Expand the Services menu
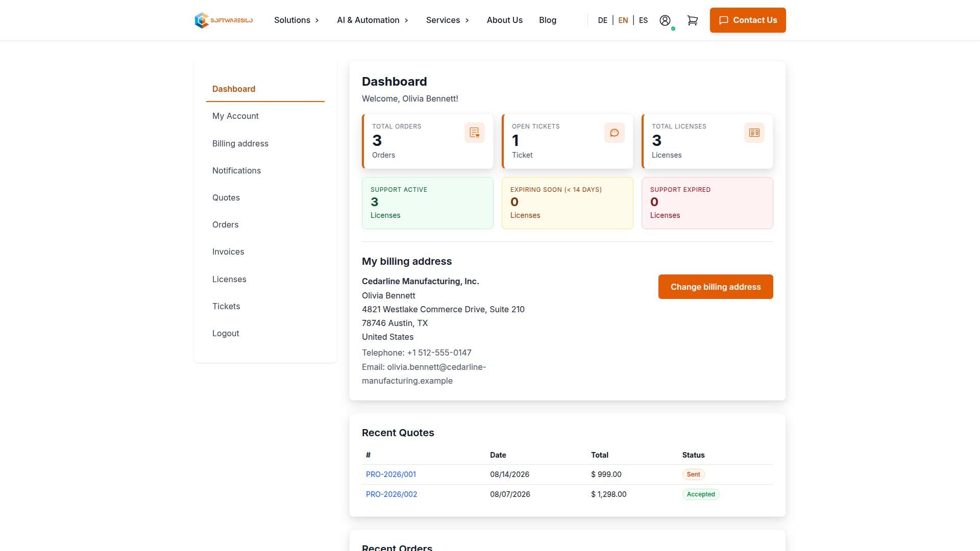980x551 pixels. [x=448, y=20]
